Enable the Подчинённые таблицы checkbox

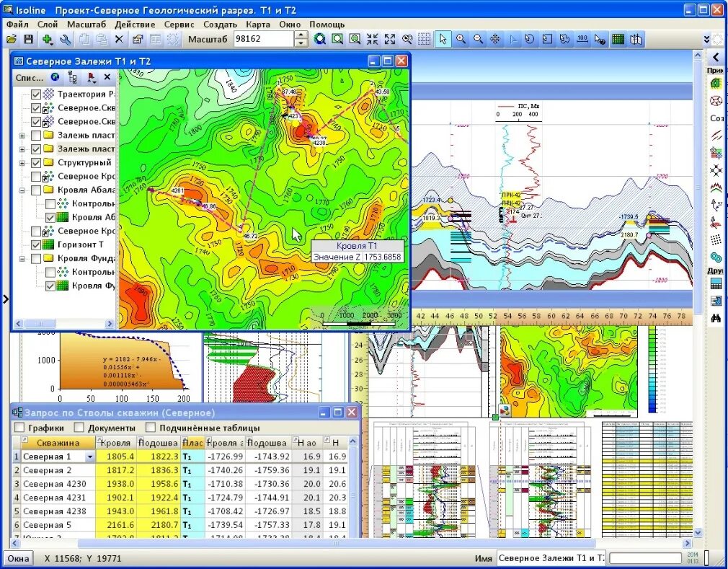(x=151, y=428)
